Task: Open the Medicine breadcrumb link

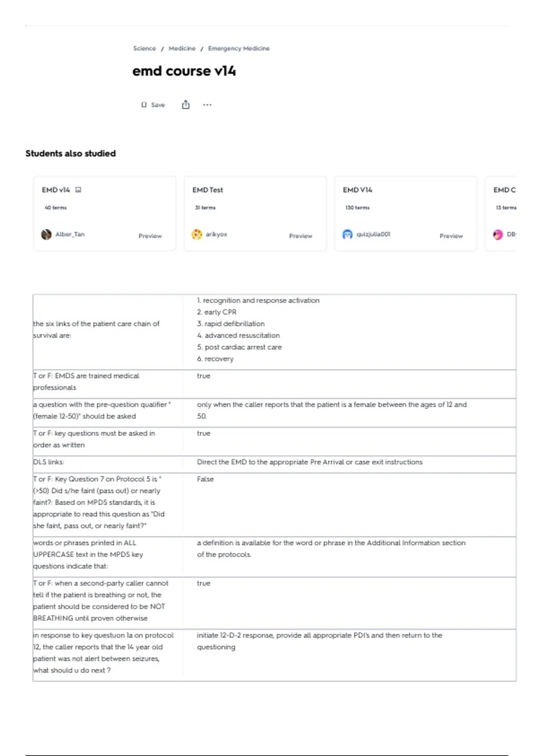Action: pyautogui.click(x=182, y=48)
